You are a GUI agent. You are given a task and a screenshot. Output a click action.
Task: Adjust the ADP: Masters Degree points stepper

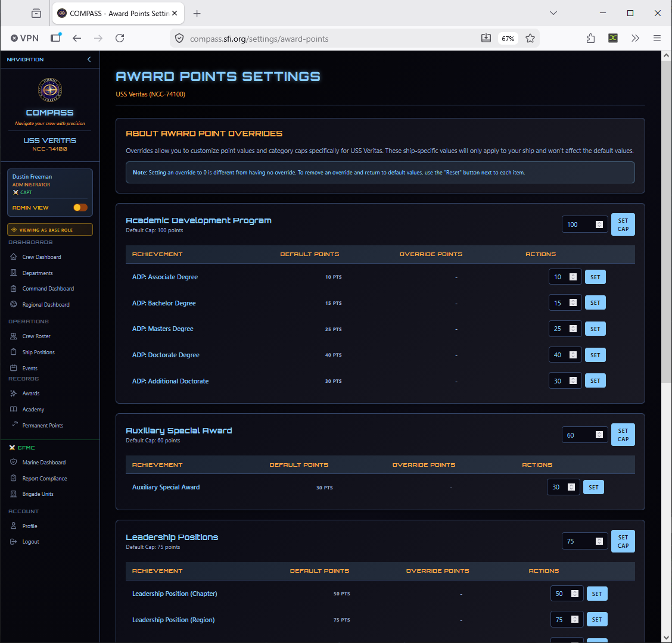tap(573, 329)
